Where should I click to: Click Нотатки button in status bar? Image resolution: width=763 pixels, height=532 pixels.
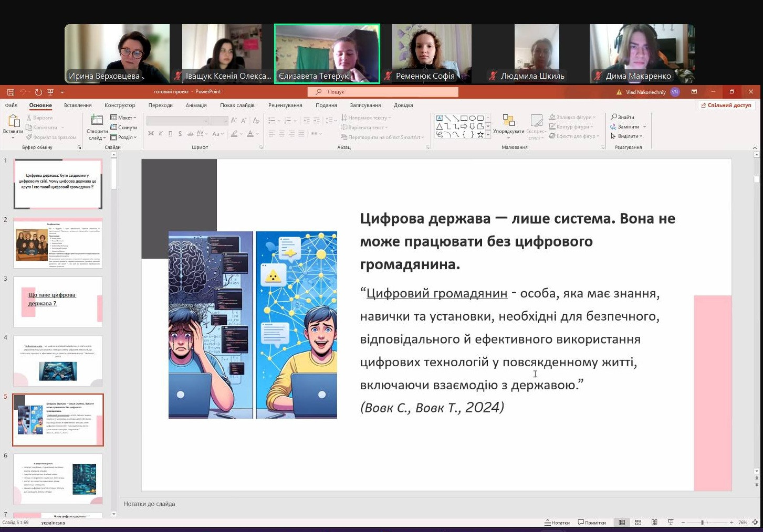557,523
